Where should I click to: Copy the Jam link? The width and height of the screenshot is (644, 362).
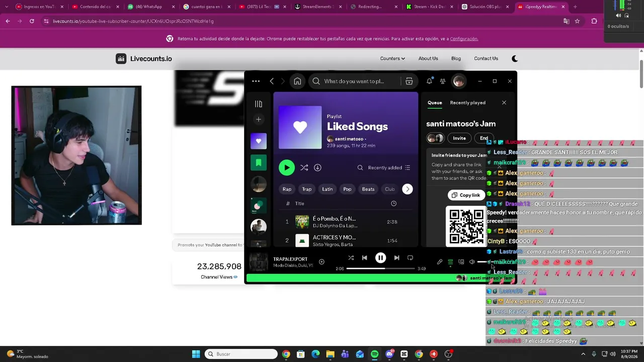tap(466, 195)
